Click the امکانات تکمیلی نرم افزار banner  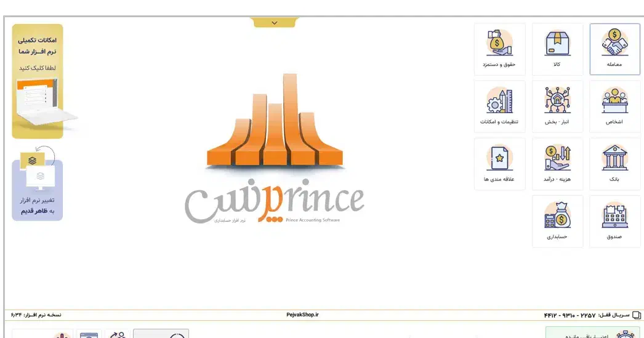click(38, 81)
